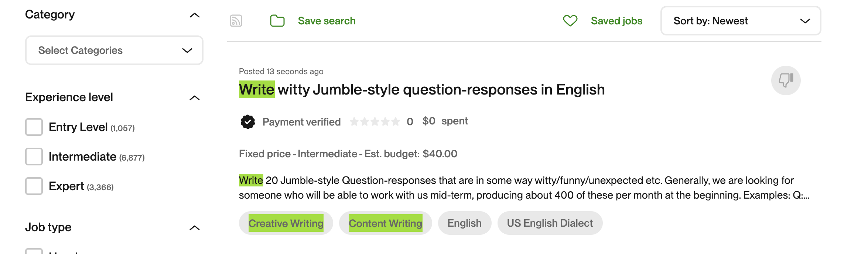
Task: Open the Select Categories dropdown
Action: (x=114, y=50)
